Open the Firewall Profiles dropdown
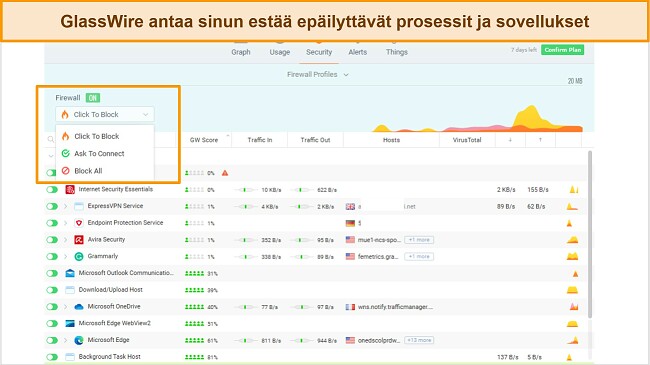This screenshot has height=365, width=650. 318,75
